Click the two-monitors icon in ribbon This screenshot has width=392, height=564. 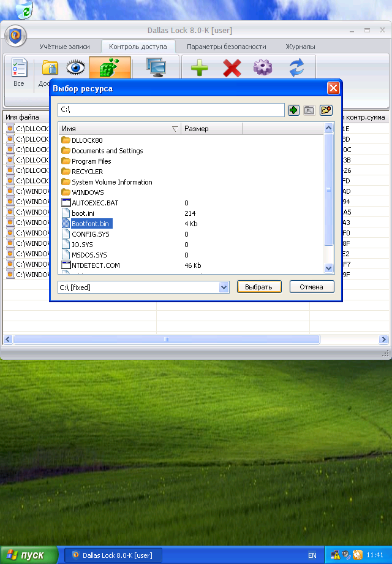pyautogui.click(x=156, y=67)
